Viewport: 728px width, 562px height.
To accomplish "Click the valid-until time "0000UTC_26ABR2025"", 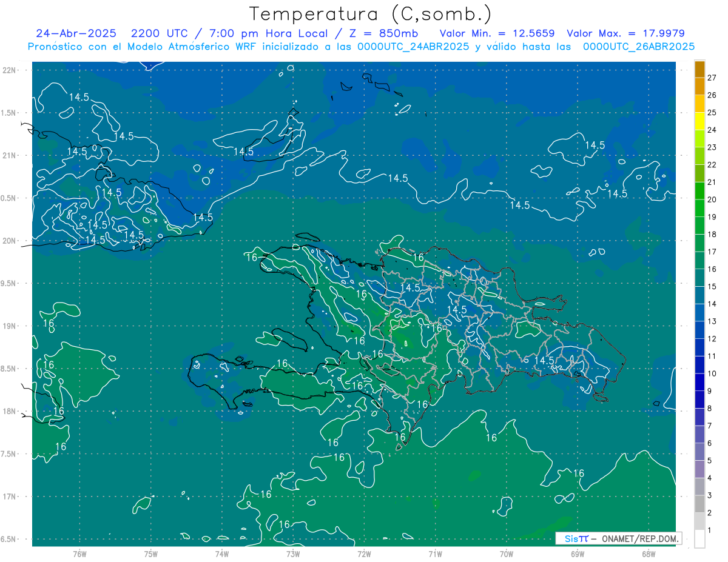I will [639, 47].
